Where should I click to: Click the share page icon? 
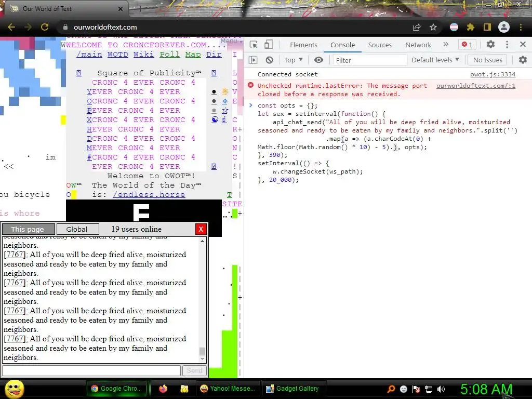click(x=417, y=27)
